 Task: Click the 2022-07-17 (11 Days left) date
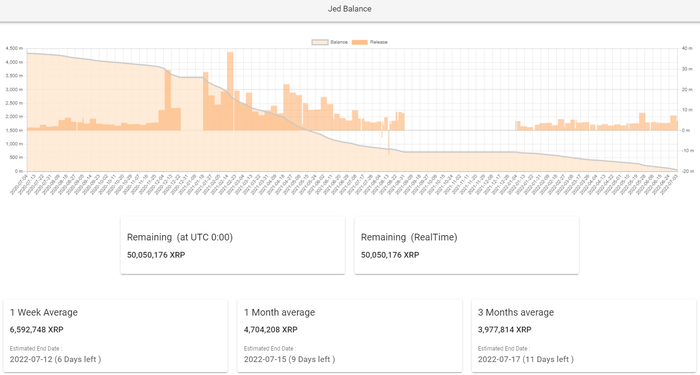coord(525,359)
